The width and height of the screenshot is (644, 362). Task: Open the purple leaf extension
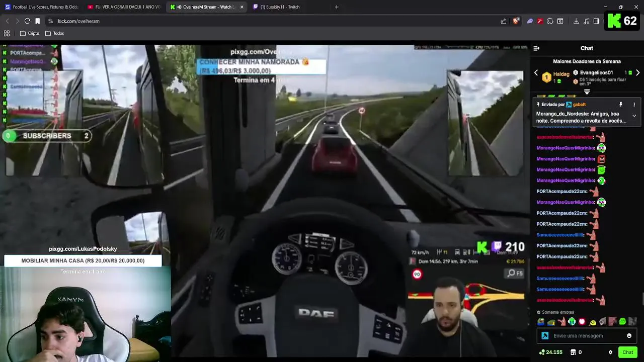click(x=530, y=21)
